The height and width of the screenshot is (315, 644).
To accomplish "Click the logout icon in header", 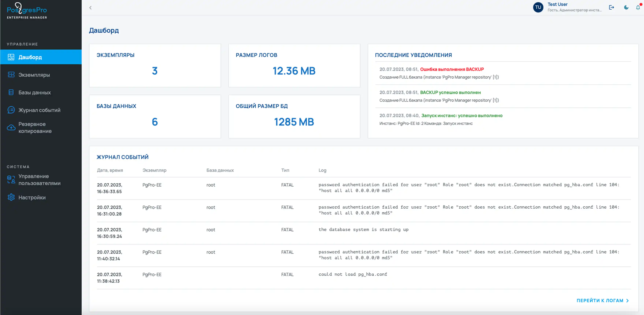I will pos(611,8).
